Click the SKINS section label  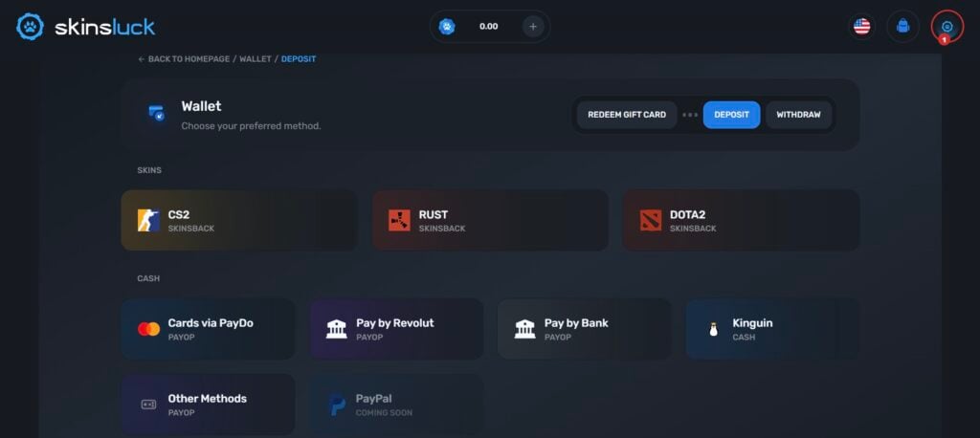(149, 170)
